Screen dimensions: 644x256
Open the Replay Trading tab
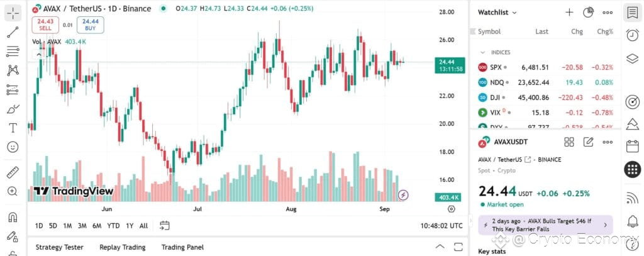(x=123, y=247)
